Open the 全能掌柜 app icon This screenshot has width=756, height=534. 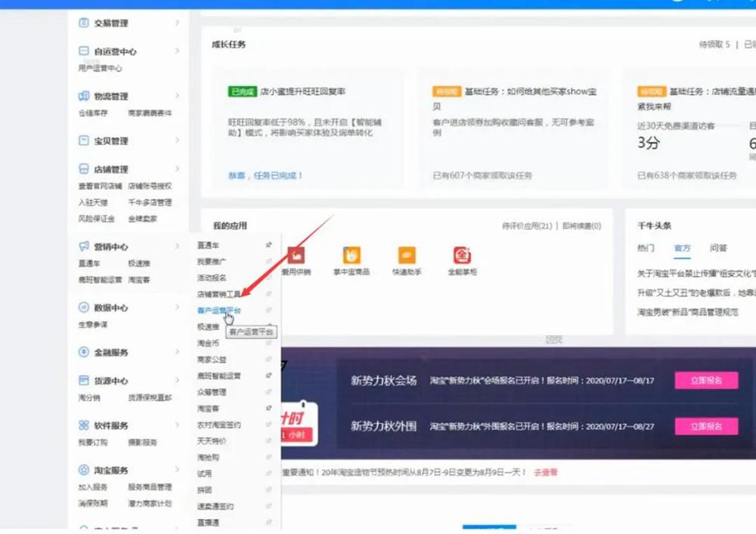tap(462, 255)
